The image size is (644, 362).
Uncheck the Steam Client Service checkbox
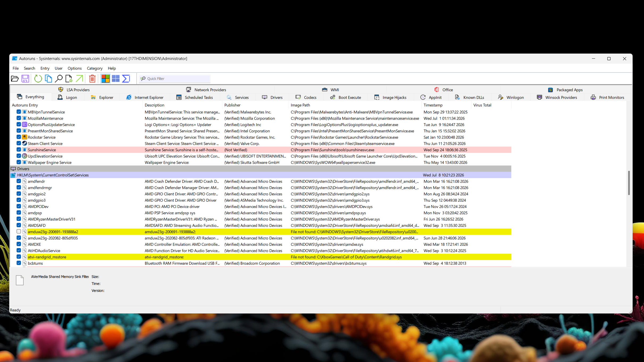coord(19,143)
